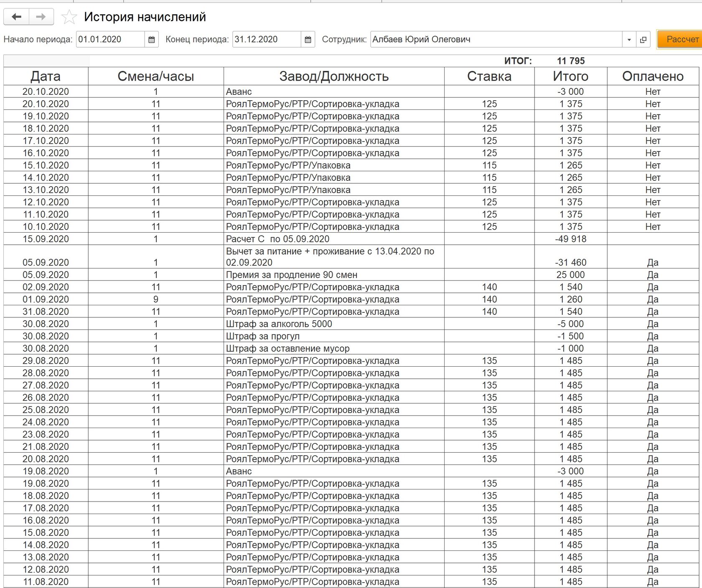Click the forward navigation arrow
702x588 pixels.
(41, 17)
